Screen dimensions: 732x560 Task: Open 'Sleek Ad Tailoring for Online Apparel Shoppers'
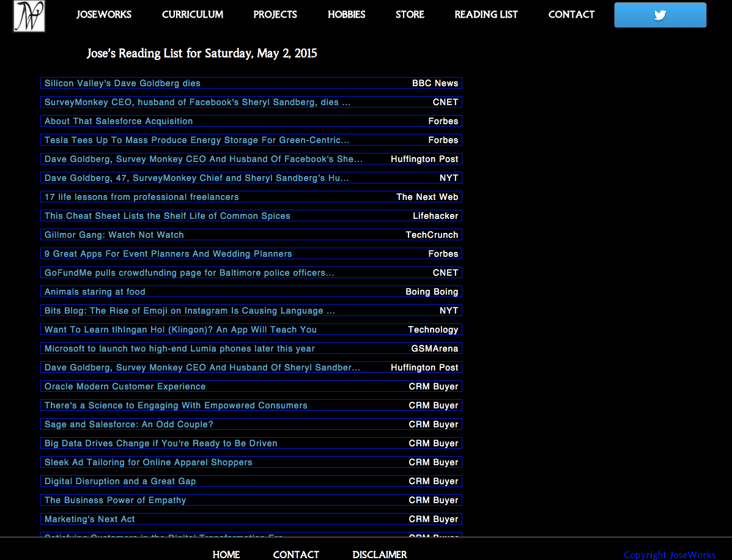[148, 462]
